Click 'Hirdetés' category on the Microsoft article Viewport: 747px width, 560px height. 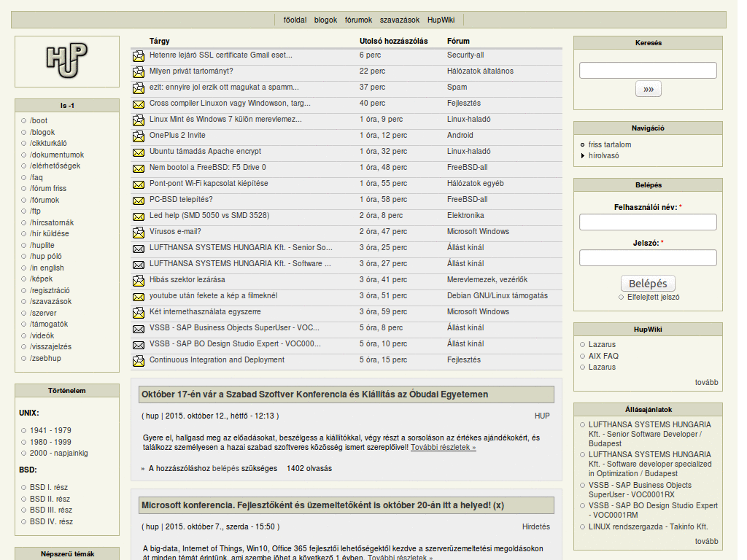[535, 526]
